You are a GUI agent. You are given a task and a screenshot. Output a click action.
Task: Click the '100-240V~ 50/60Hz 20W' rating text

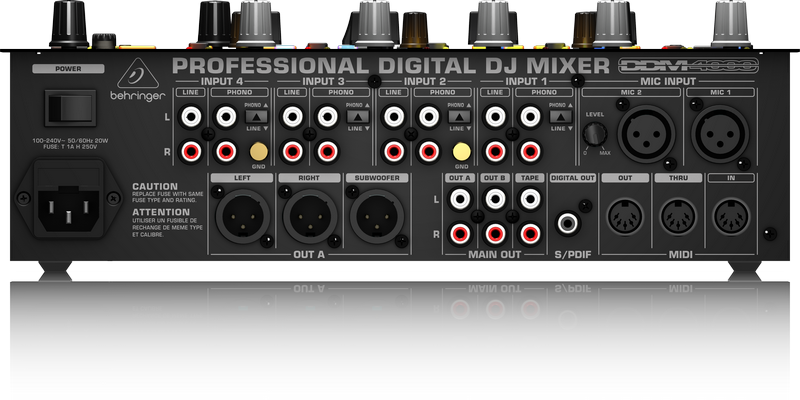71,140
